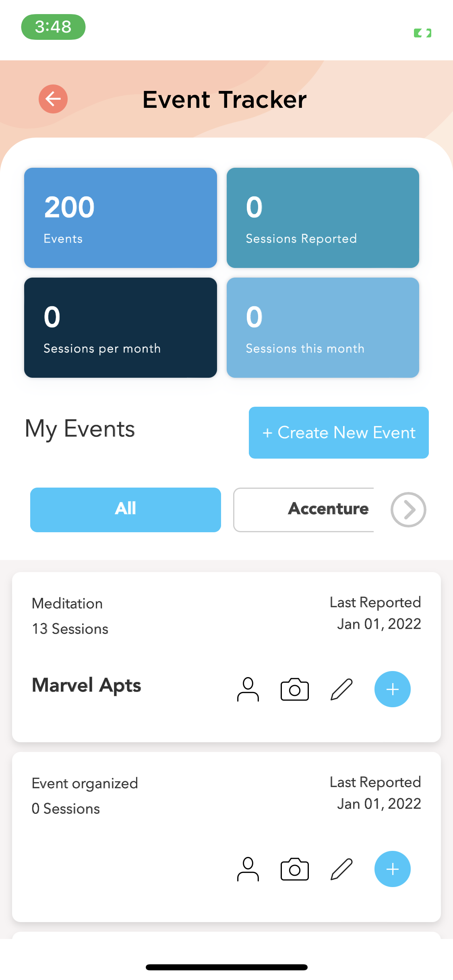Screen dimensions: 453x980
Task: Tap camera icon on Marvel Apts event
Action: (295, 690)
